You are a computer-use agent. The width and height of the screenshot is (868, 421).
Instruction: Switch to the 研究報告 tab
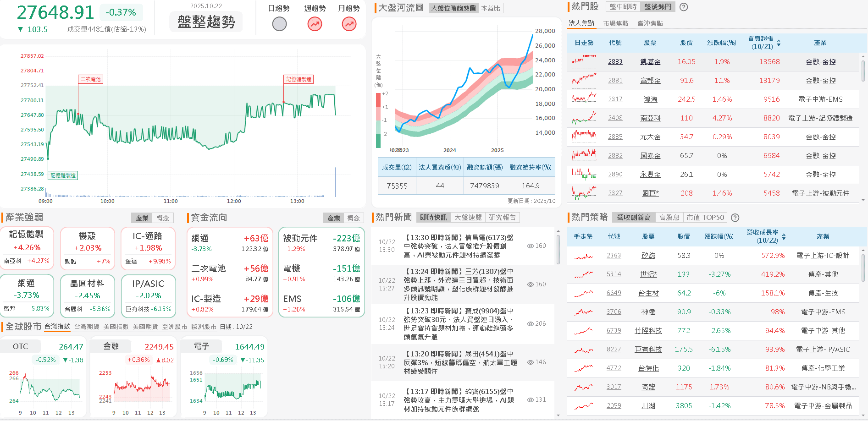503,218
